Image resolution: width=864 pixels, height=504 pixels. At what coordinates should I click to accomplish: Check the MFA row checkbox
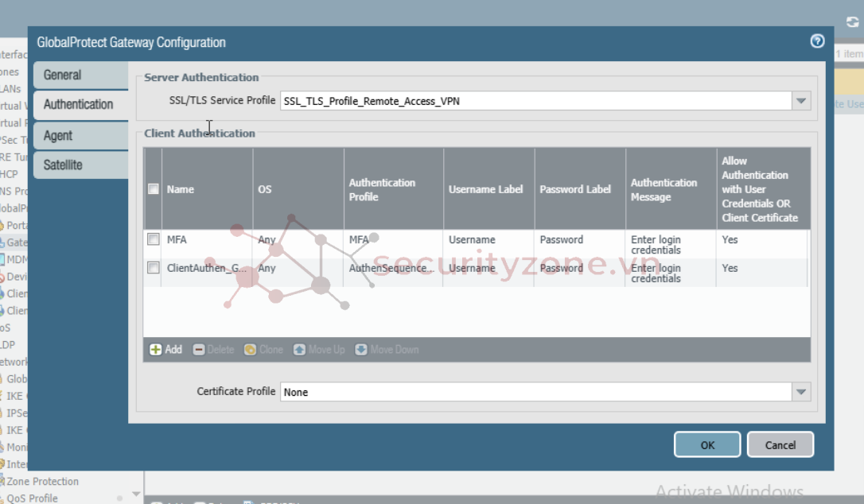(x=154, y=239)
